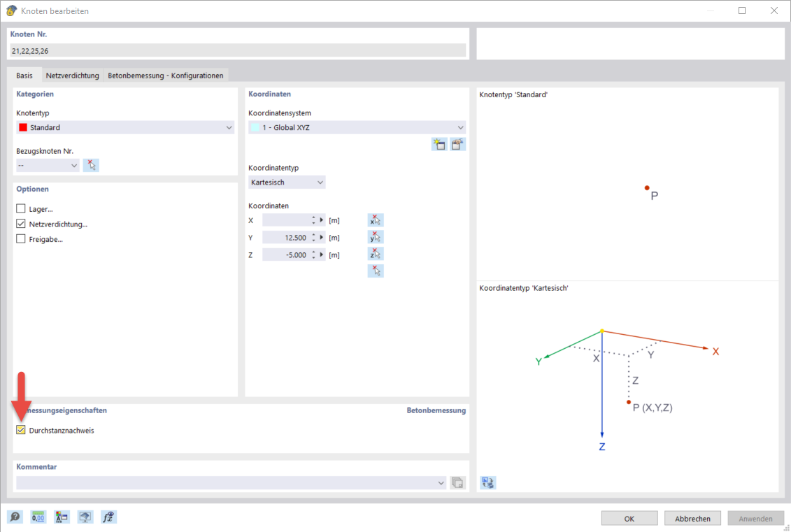Viewport: 791px width, 532px height.
Task: Create a new coordinate system with the new icon
Action: [439, 143]
